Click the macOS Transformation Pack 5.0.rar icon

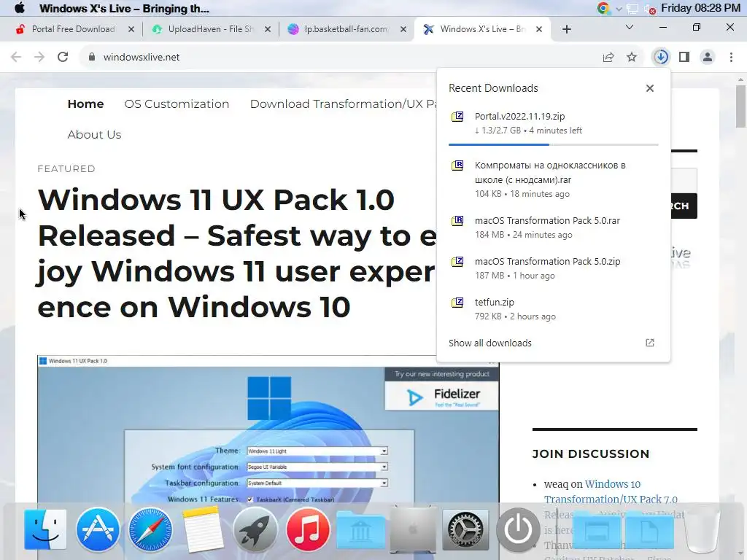457,221
